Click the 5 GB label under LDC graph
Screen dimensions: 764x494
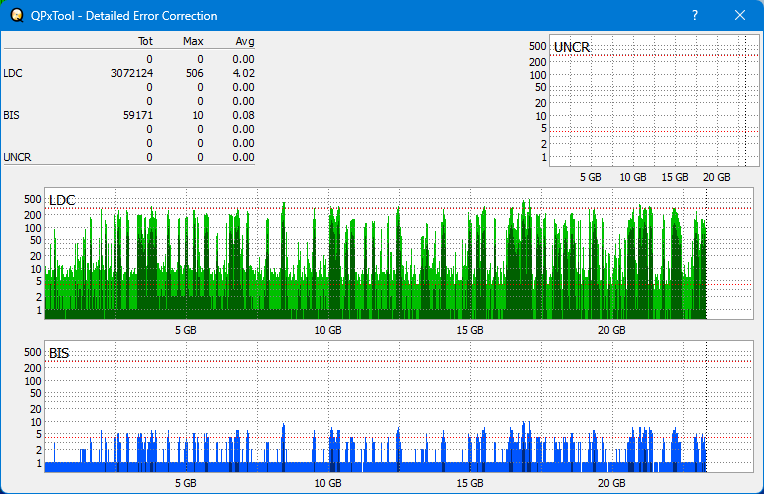click(x=186, y=330)
